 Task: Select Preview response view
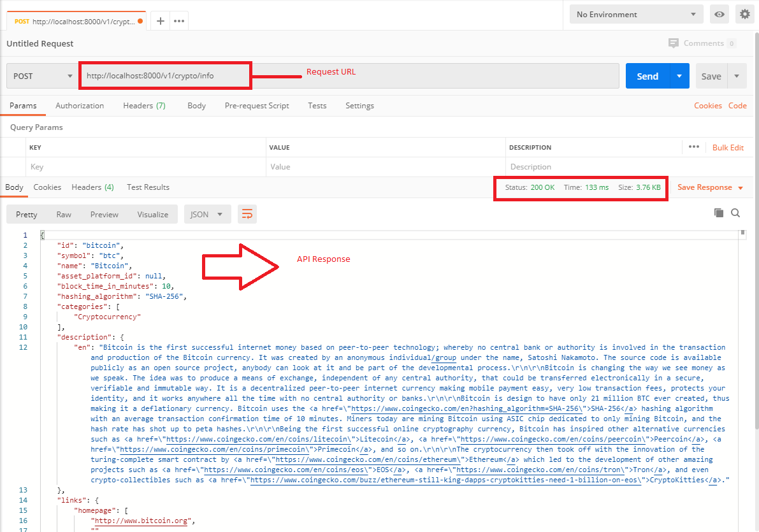coord(104,215)
